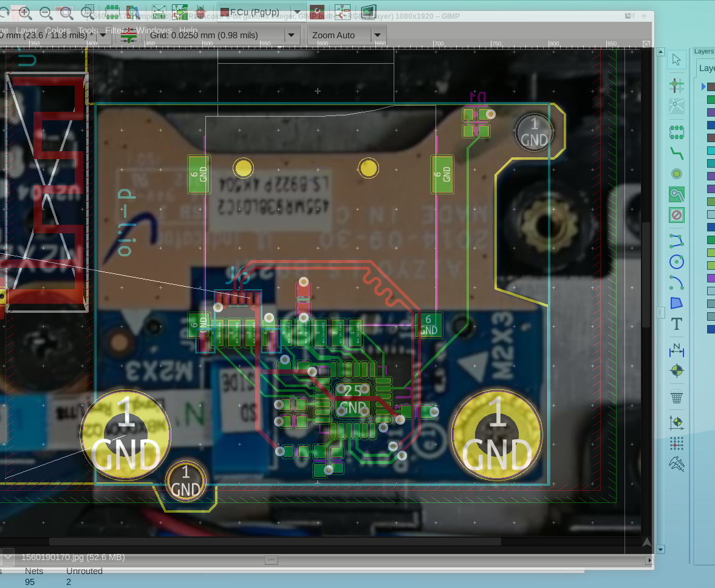Select the Add Via tool
This screenshot has height=588, width=715.
[x=677, y=174]
